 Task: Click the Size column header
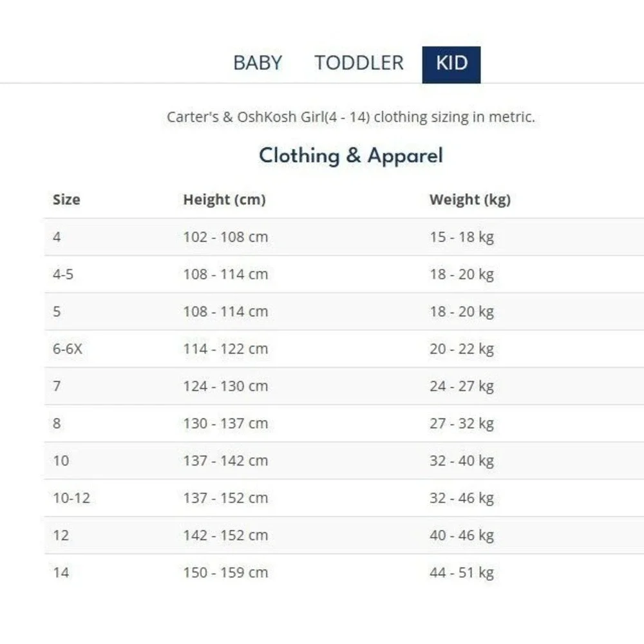pos(66,200)
